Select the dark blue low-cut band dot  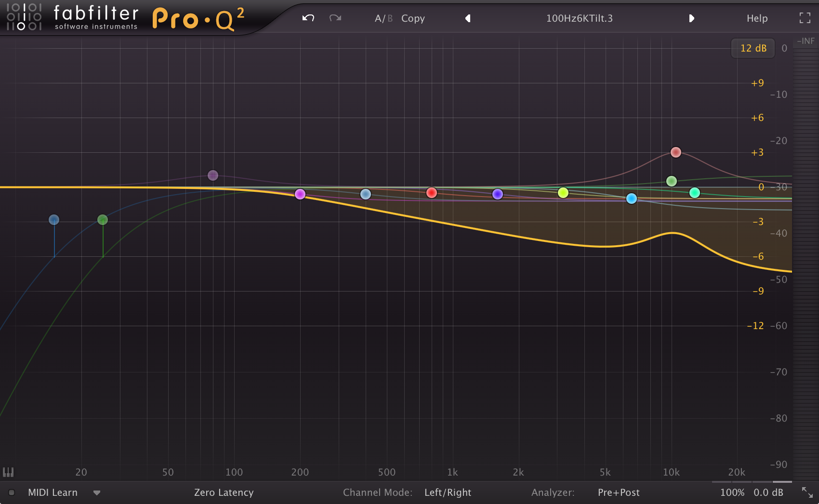pos(54,220)
